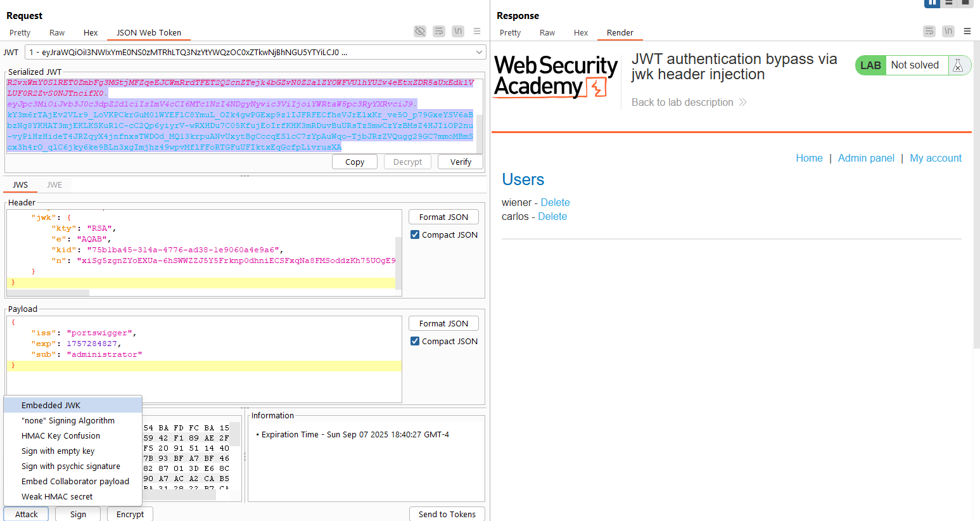The height and width of the screenshot is (521, 980).
Task: Uncheck Compact JSON for the Payload
Action: point(415,341)
